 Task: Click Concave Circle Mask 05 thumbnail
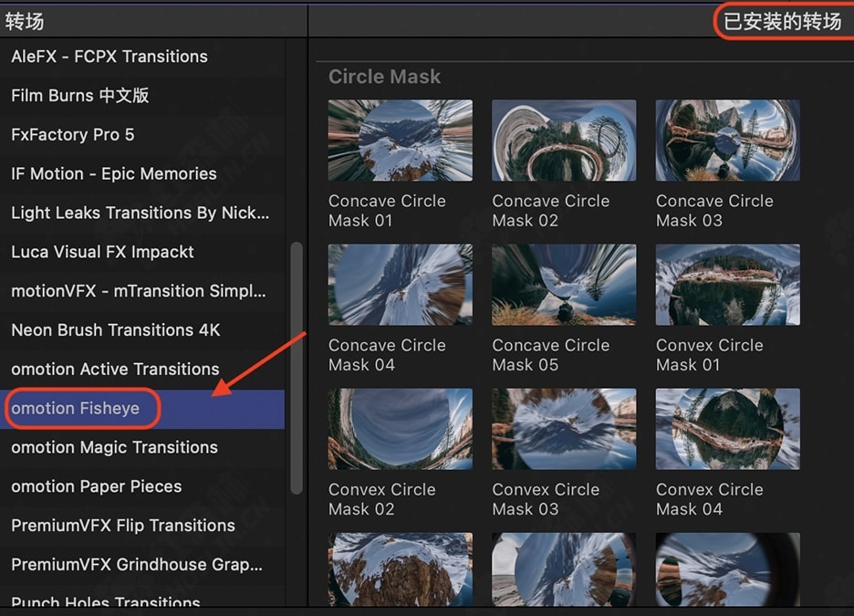tap(564, 285)
